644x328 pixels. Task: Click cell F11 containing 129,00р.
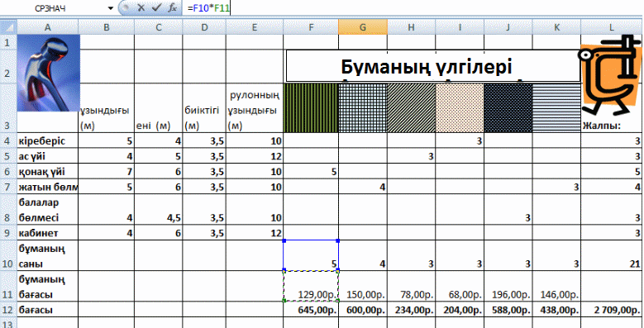(311, 286)
